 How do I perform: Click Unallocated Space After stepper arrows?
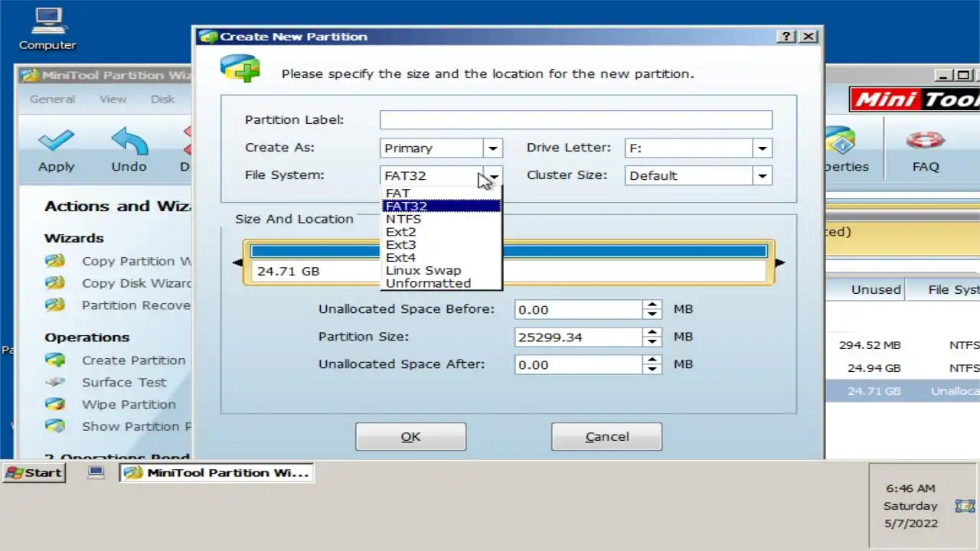coord(652,365)
